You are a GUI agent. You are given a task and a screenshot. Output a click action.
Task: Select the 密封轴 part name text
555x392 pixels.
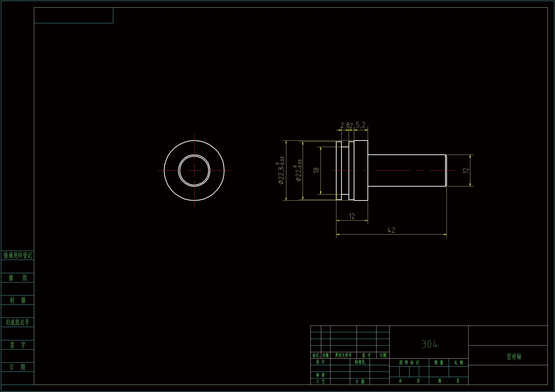(514, 356)
